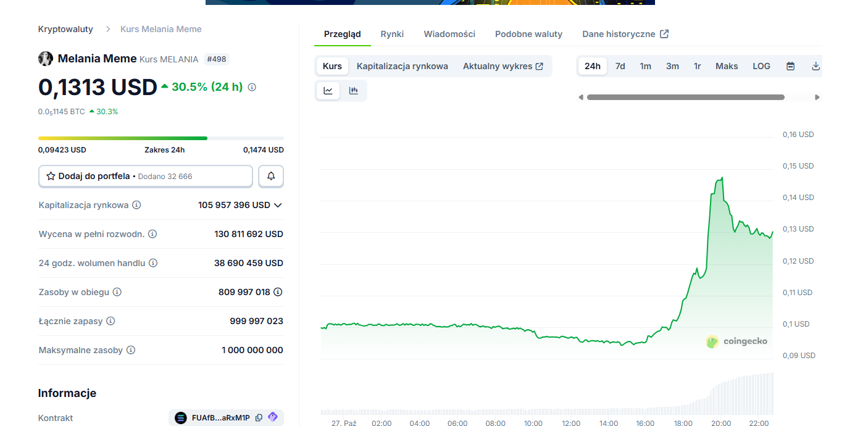Select the 7d time range
This screenshot has height=426, width=868.
click(x=620, y=66)
